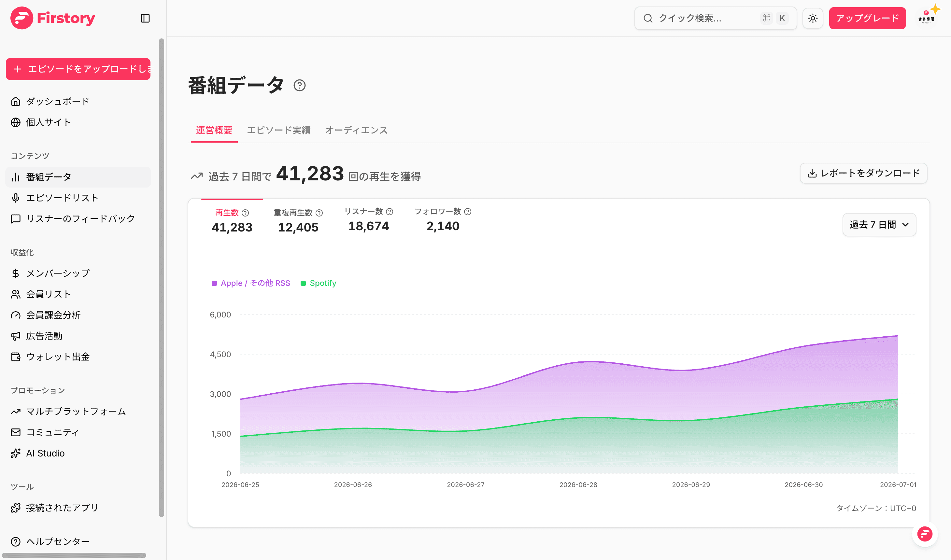Collapse the sidebar panel icon

[145, 18]
